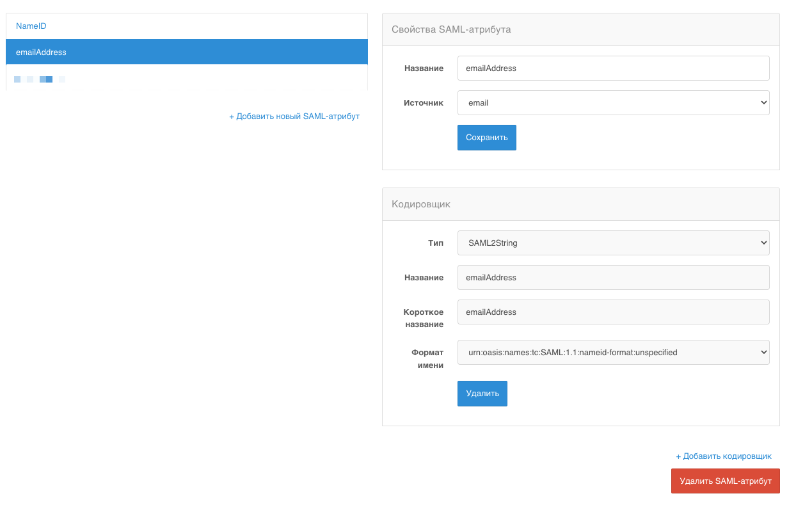Image resolution: width=812 pixels, height=512 pixels.
Task: Click the Название label next to the name field
Action: pyautogui.click(x=425, y=68)
